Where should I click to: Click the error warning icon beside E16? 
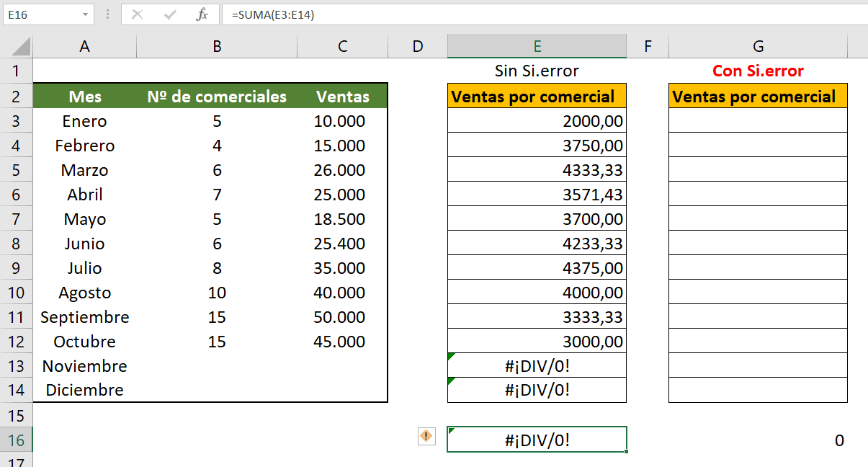pyautogui.click(x=426, y=436)
